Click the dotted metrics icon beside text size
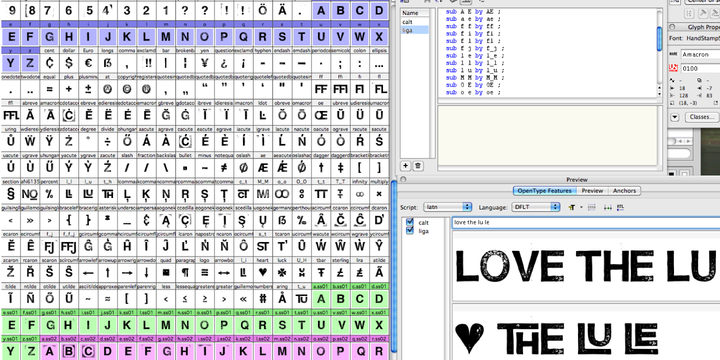 [x=591, y=207]
